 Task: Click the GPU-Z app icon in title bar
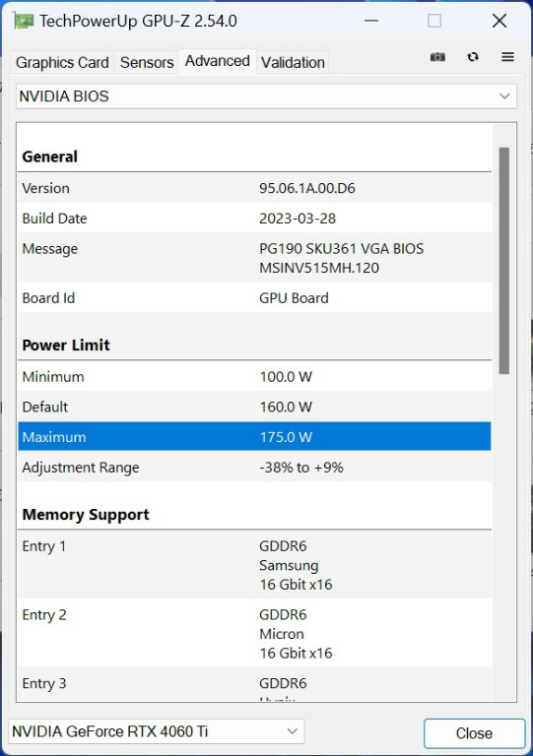[24, 22]
